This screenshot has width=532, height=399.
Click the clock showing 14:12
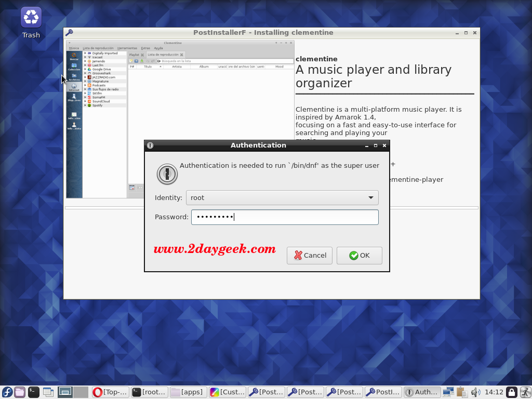click(x=494, y=392)
